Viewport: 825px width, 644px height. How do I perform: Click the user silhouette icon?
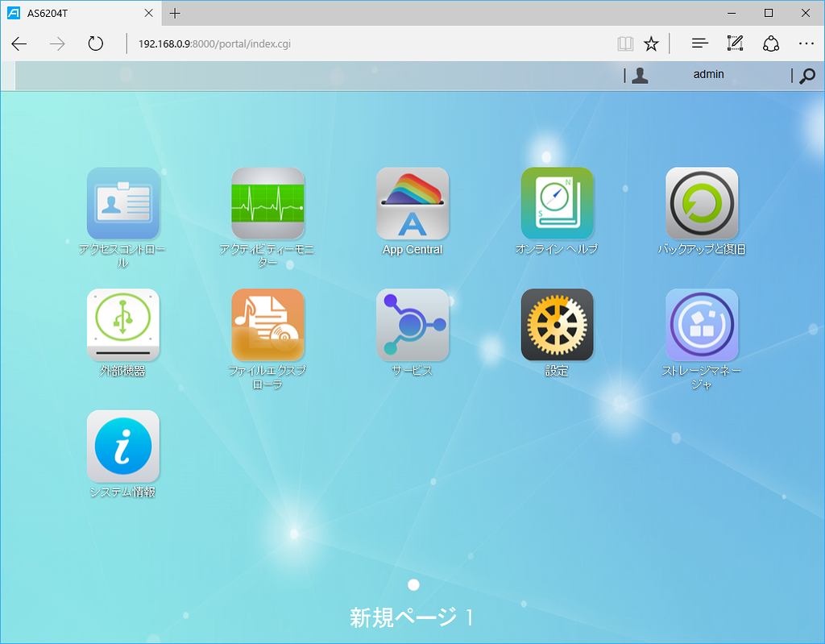click(640, 76)
